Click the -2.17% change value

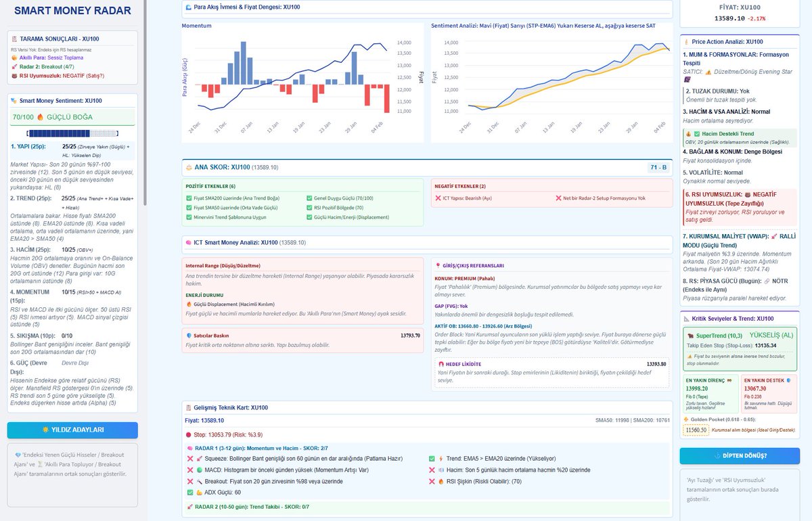(x=756, y=18)
